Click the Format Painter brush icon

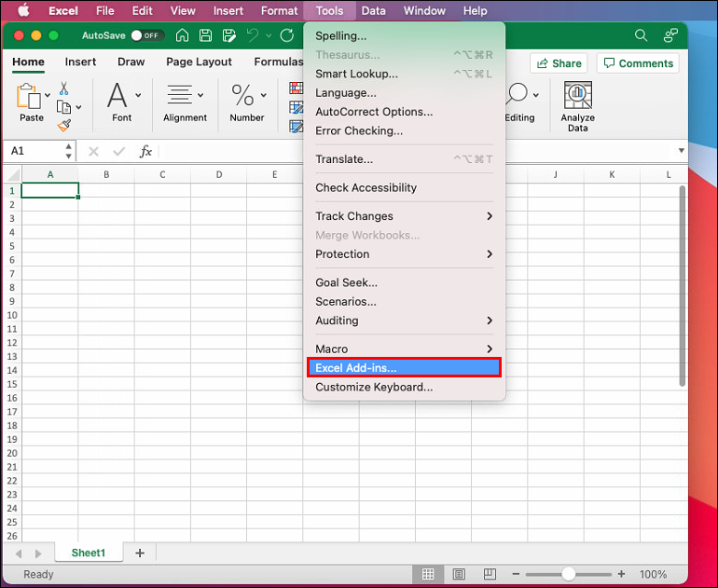64,125
